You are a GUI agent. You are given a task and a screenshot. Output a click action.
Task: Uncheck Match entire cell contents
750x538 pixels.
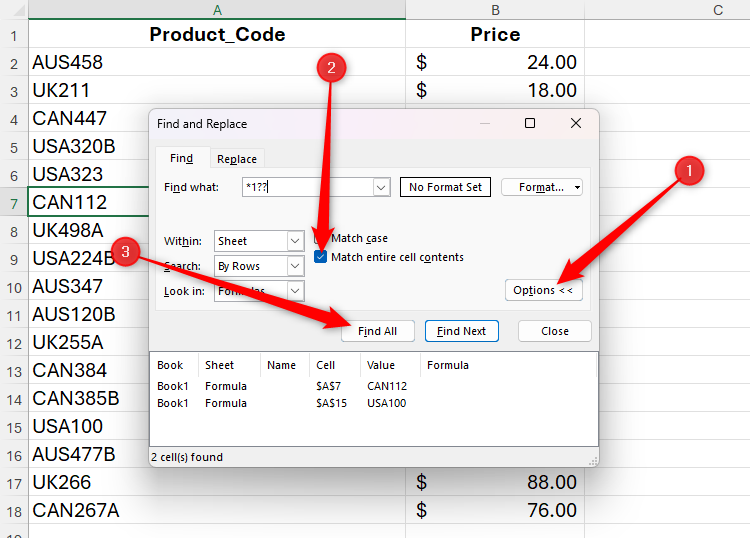tap(321, 257)
